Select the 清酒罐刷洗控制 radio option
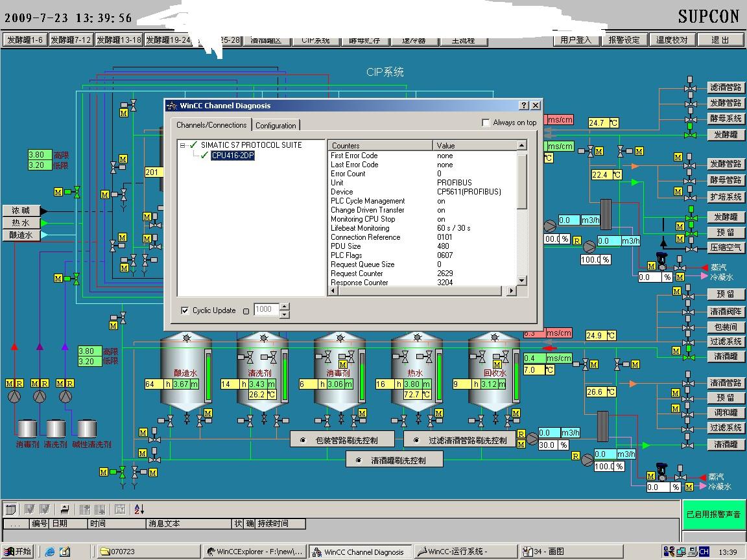This screenshot has height=560, width=747. coord(359,460)
